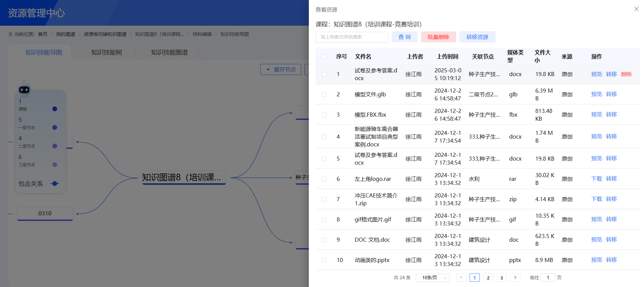Click the red 批量删除 button
This screenshot has width=644, height=287.
[438, 37]
